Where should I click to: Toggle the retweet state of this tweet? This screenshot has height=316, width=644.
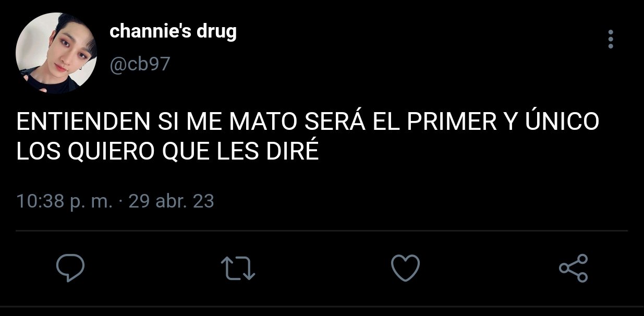point(238,268)
